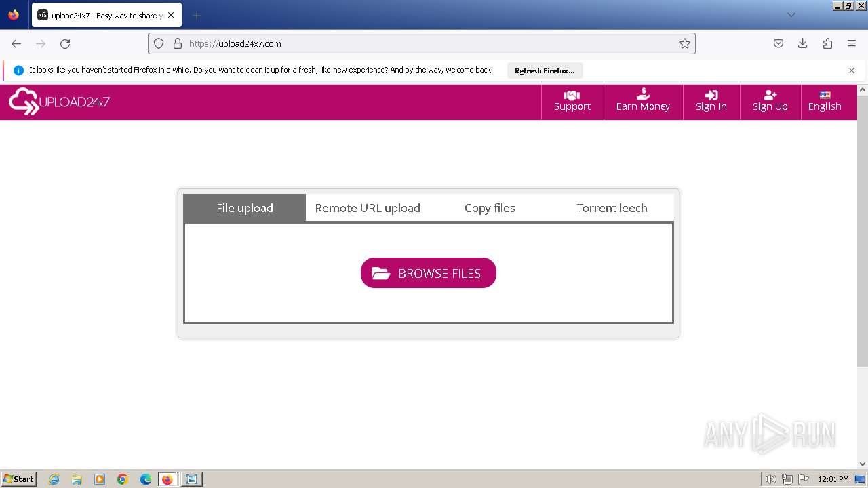Viewport: 868px width, 488px height.
Task: Dismiss the Firefox refresh notification bar
Action: (852, 70)
